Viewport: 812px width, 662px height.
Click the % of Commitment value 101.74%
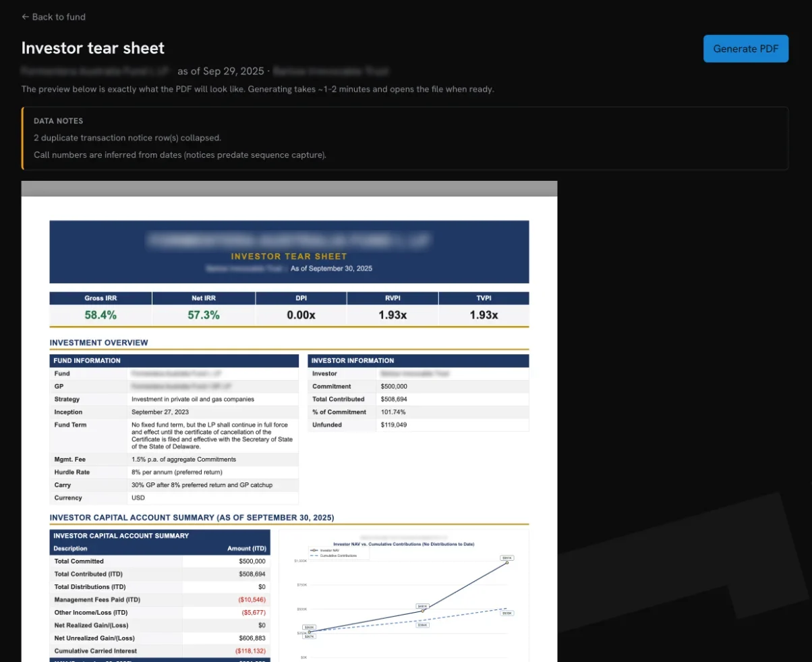393,412
